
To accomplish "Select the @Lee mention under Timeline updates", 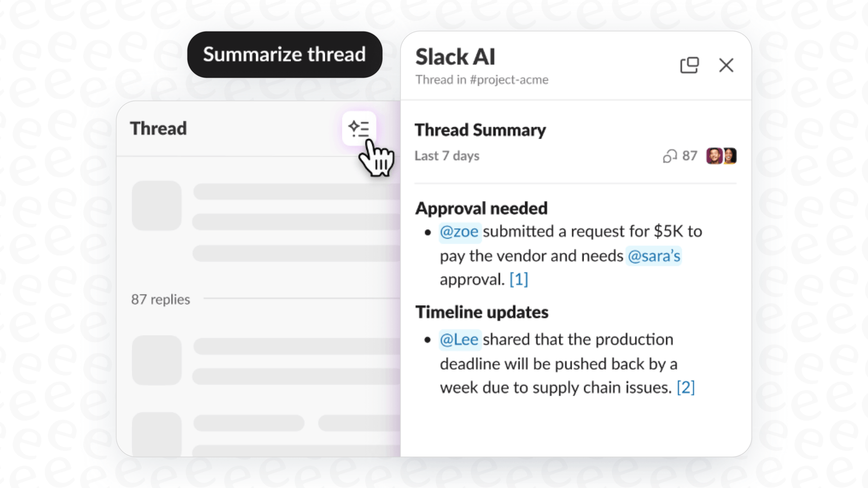I will [x=459, y=339].
